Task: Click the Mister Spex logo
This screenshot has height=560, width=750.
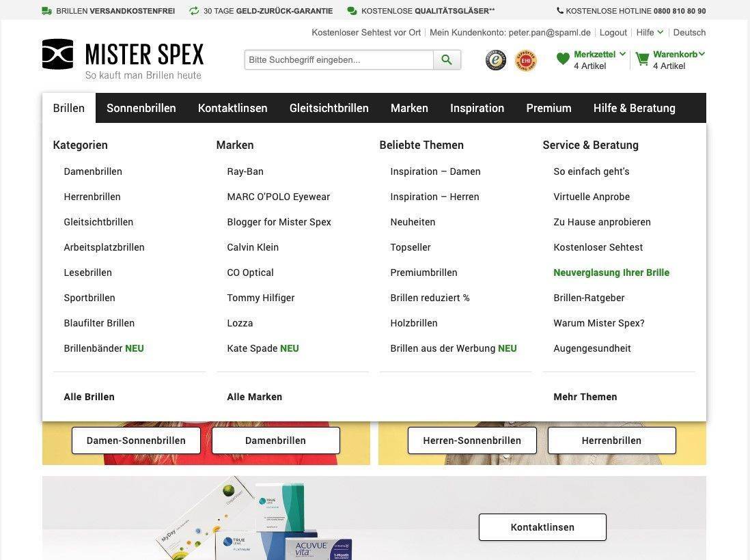Action: [x=123, y=60]
